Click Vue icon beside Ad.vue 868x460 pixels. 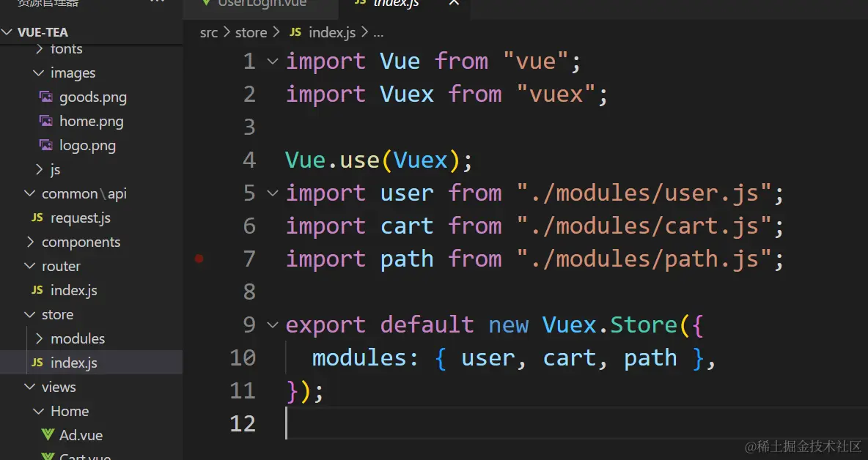pos(48,435)
